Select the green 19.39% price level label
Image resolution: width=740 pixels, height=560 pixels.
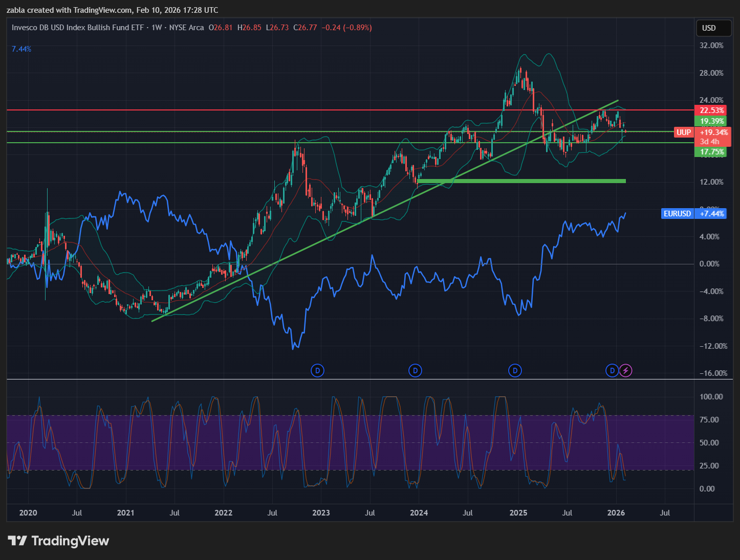pyautogui.click(x=712, y=121)
